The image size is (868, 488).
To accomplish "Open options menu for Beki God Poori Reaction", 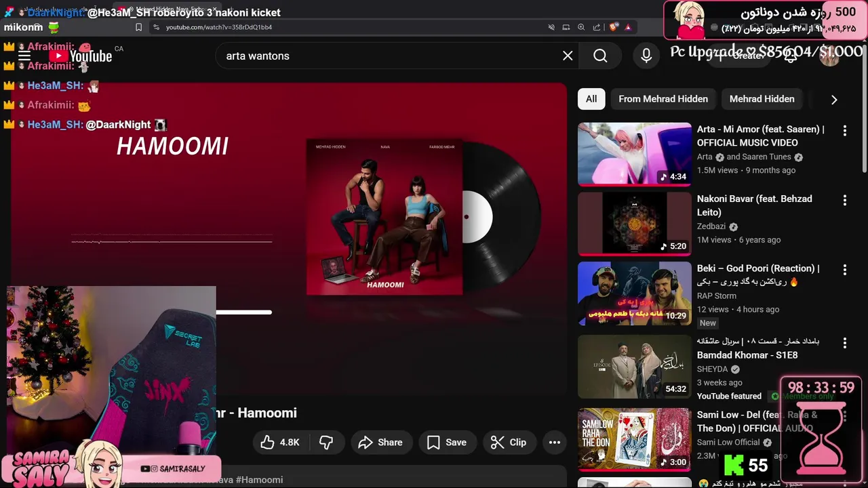I will tap(844, 270).
